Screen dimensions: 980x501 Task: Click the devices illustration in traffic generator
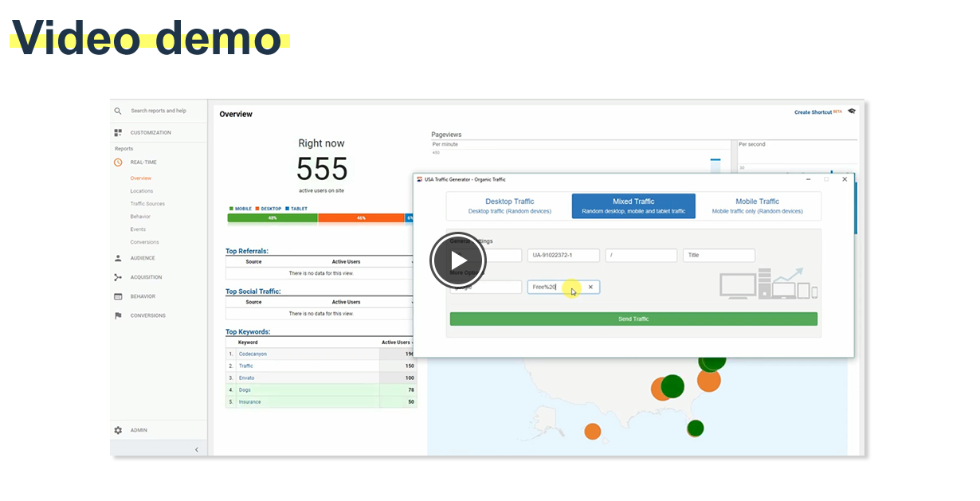(769, 283)
